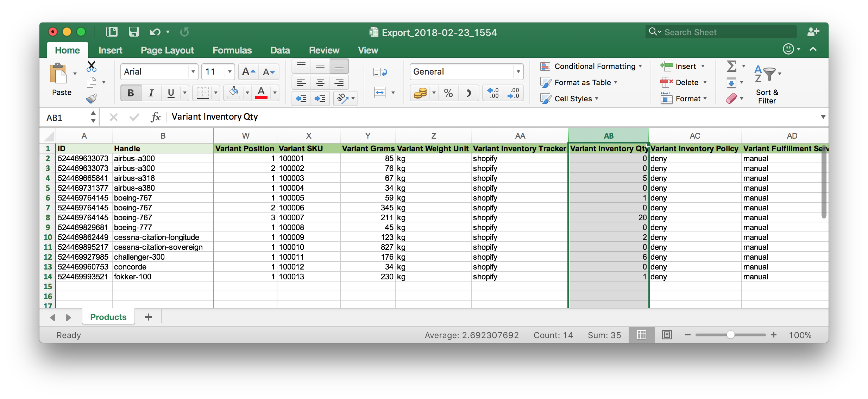Click Format as Table button

click(x=582, y=82)
